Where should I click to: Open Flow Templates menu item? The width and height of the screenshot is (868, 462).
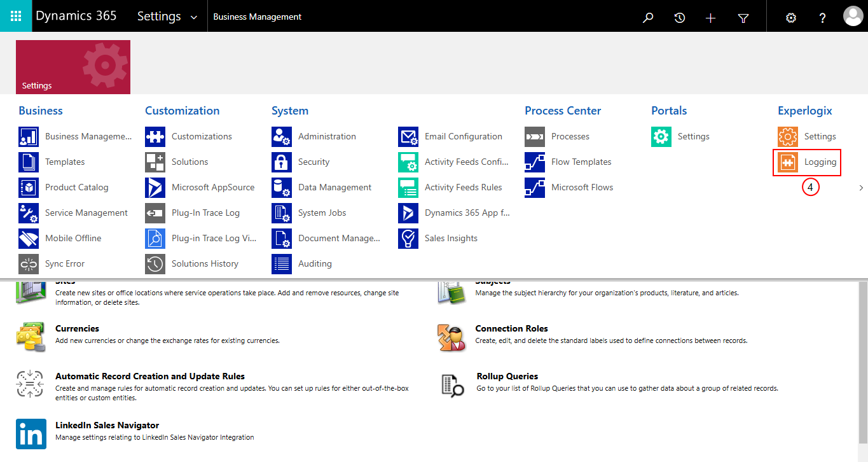click(x=581, y=162)
